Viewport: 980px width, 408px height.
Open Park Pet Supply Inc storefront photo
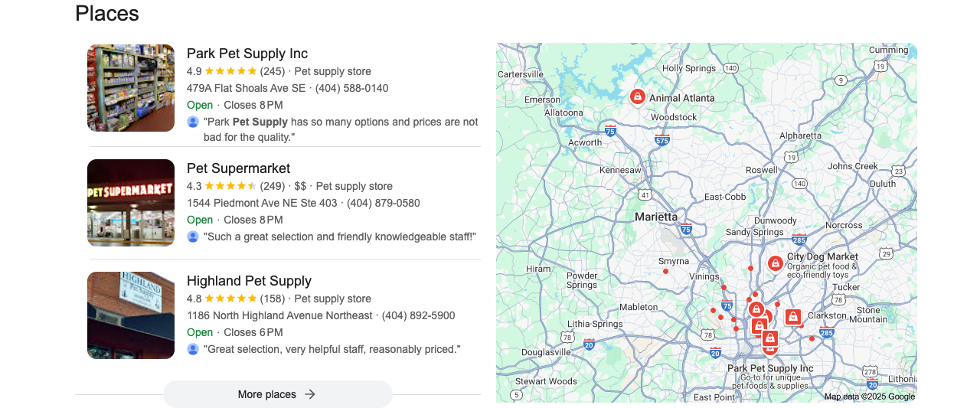[131, 88]
